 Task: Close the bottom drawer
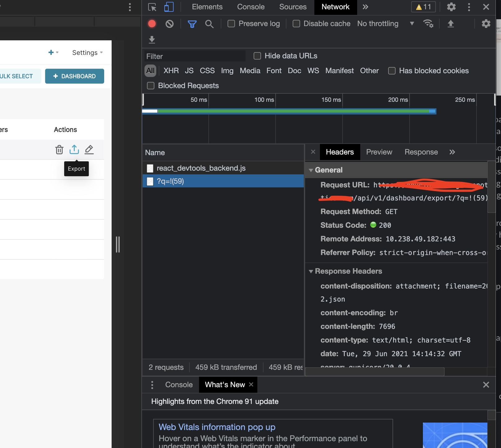click(486, 385)
